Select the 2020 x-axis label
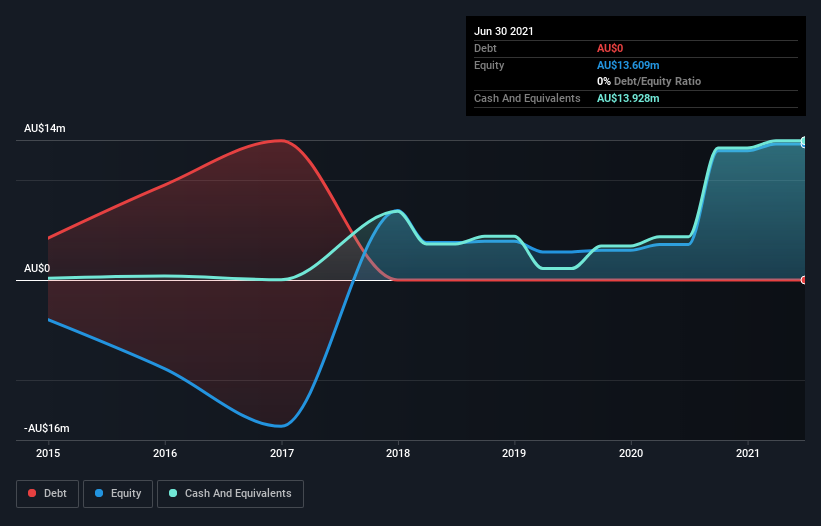821x526 pixels. (631, 453)
